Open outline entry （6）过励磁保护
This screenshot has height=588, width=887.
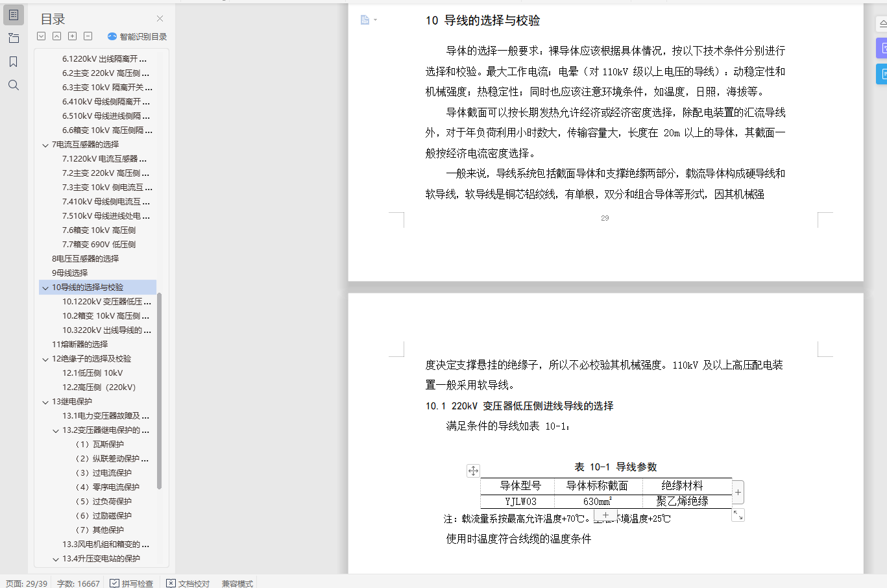pos(104,515)
